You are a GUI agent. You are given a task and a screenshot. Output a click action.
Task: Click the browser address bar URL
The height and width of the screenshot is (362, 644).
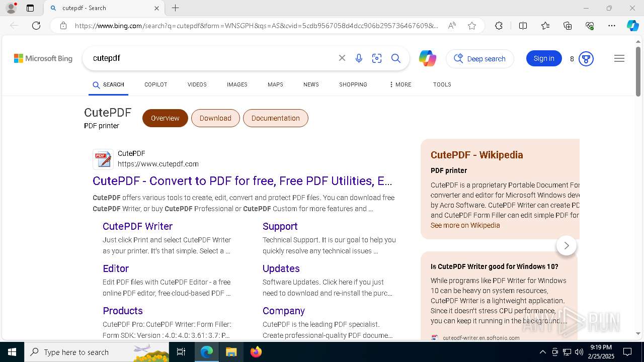(x=257, y=26)
